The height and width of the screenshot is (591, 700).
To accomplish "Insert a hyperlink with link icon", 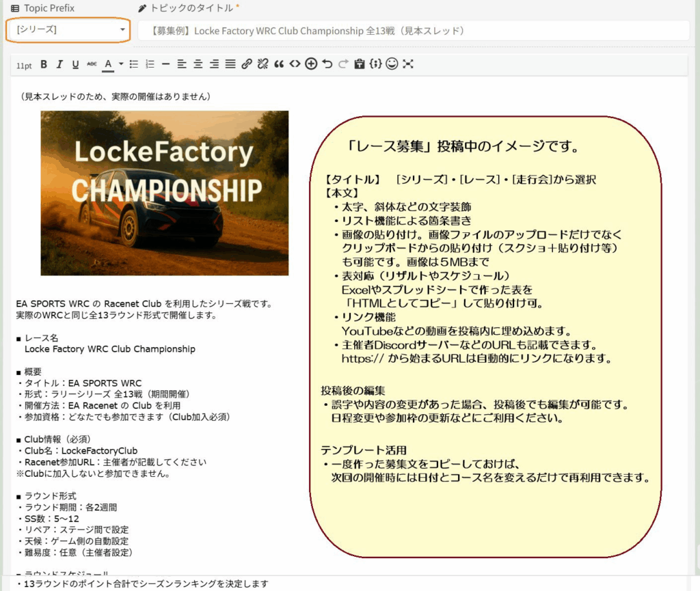I will tap(247, 64).
